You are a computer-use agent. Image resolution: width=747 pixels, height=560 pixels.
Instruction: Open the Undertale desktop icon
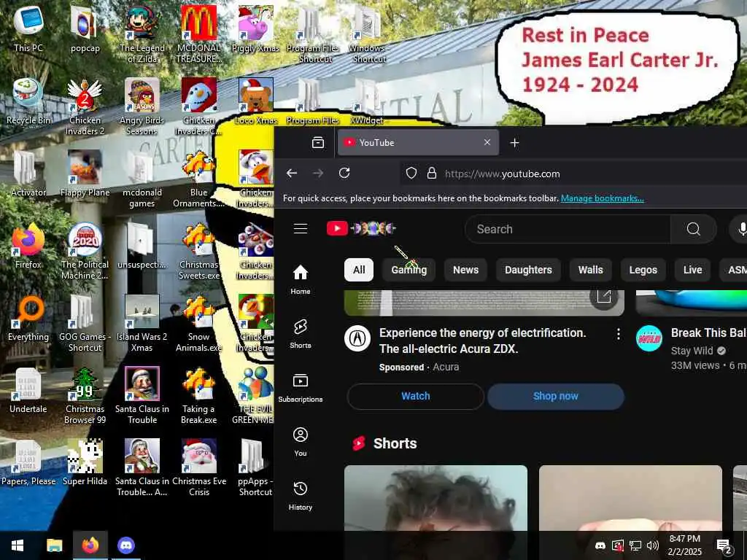[28, 391]
